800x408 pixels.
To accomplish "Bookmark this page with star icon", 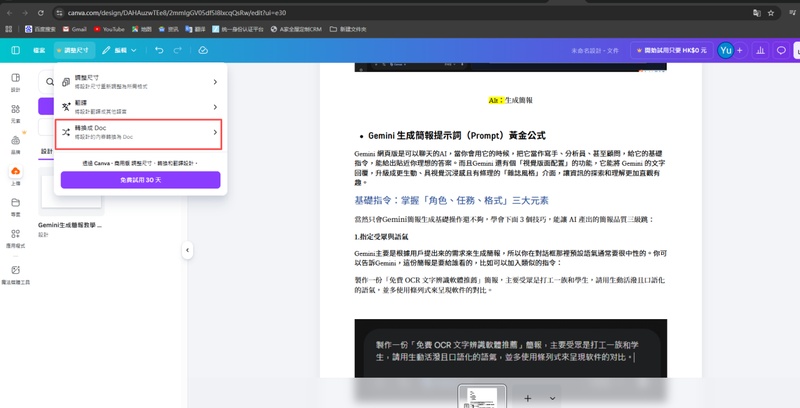I will (771, 13).
